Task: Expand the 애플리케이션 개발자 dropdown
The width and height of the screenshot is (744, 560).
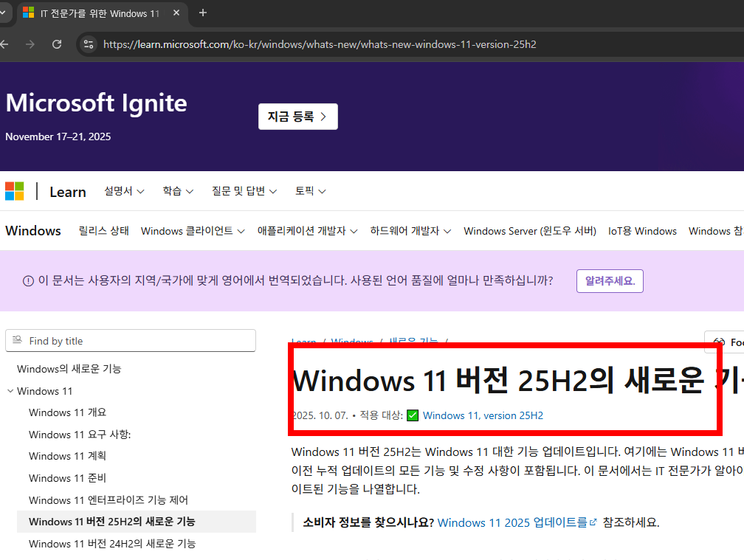Action: click(x=308, y=231)
